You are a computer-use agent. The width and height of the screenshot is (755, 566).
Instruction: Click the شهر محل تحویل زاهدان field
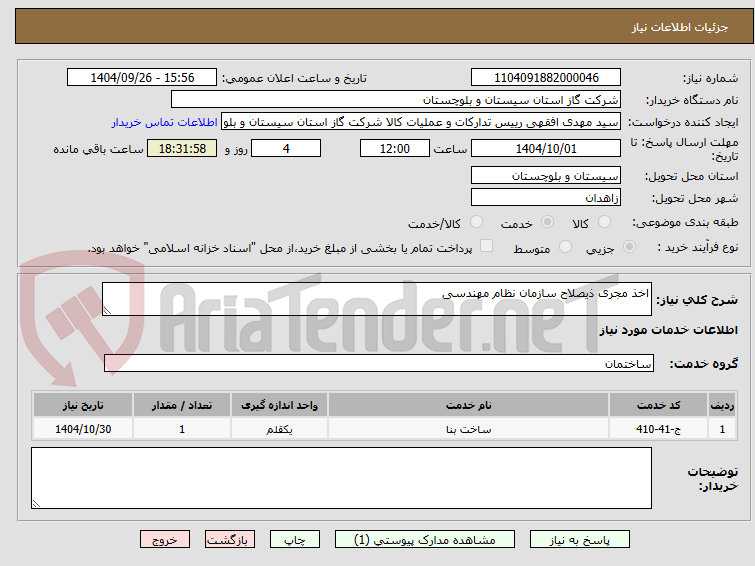pos(546,197)
